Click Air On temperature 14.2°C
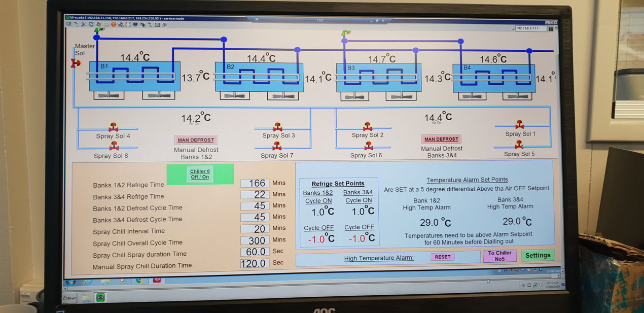The image size is (644, 313). pyautogui.click(x=196, y=117)
